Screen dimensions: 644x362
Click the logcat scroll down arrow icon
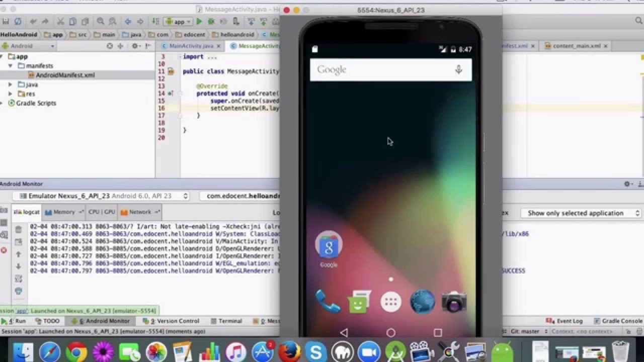(19, 266)
